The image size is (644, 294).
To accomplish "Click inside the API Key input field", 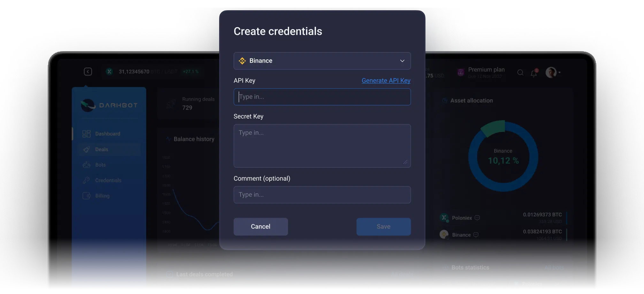I will (322, 97).
